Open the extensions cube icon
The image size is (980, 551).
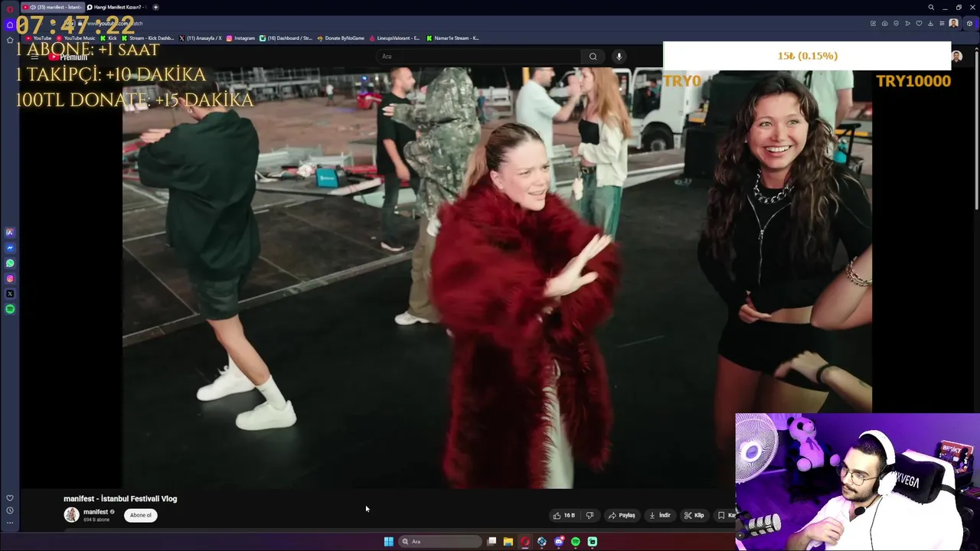click(969, 24)
